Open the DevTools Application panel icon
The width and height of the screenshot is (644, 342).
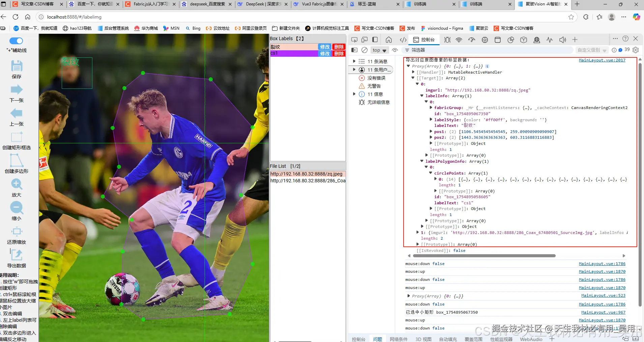click(x=497, y=40)
